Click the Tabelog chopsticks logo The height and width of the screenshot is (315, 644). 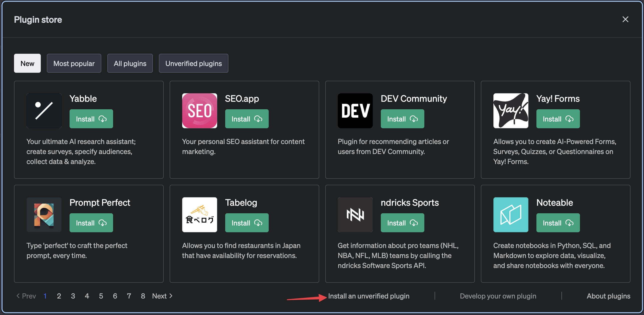tap(199, 214)
